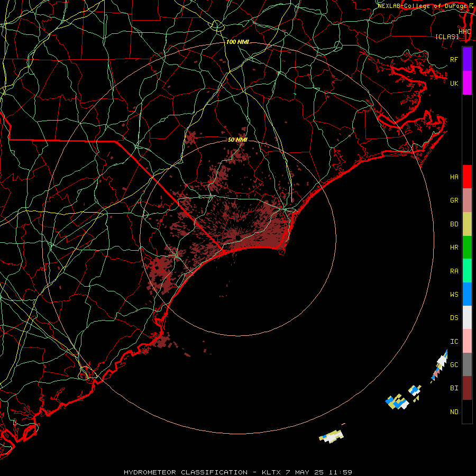Click the "RA" legend label
476x476 pixels.
pyautogui.click(x=454, y=271)
